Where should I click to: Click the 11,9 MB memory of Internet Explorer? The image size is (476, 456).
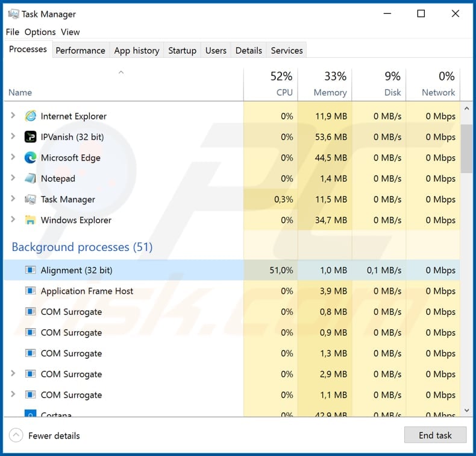(331, 116)
